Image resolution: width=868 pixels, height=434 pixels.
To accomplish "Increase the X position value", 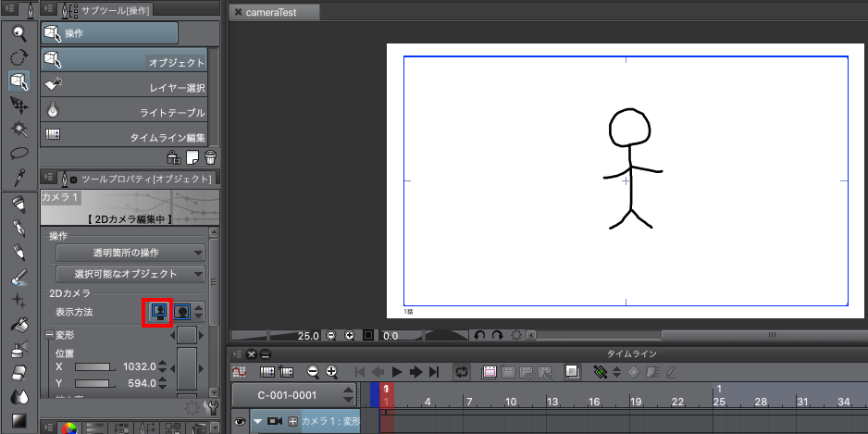I will click(x=162, y=363).
